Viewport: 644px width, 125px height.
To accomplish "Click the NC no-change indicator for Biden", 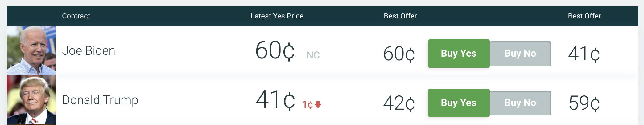I will (x=313, y=55).
